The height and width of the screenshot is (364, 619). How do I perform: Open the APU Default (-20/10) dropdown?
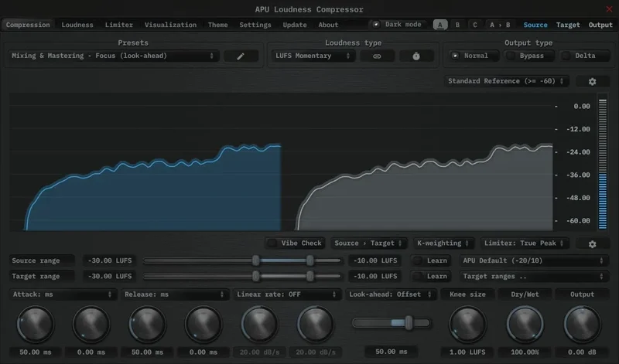pyautogui.click(x=533, y=260)
